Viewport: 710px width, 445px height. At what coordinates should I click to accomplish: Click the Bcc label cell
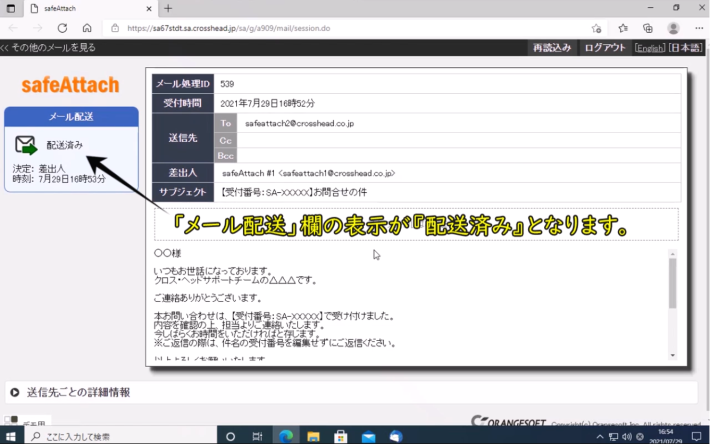tap(225, 156)
